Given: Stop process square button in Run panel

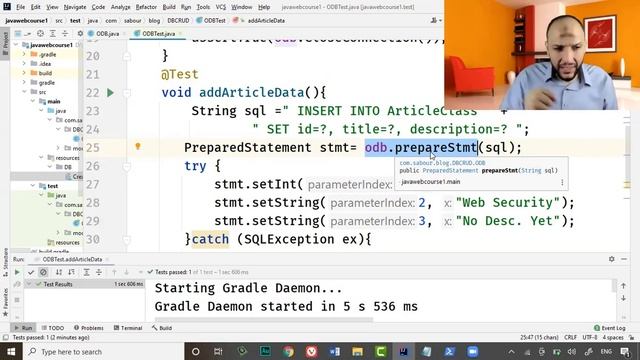Looking at the screenshot, I should click(17, 300).
